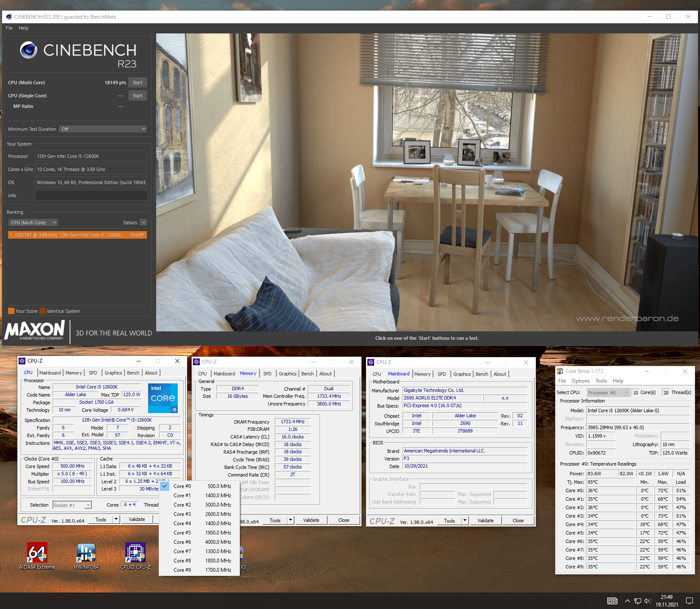Choose Core #9 from the core list

click(199, 570)
